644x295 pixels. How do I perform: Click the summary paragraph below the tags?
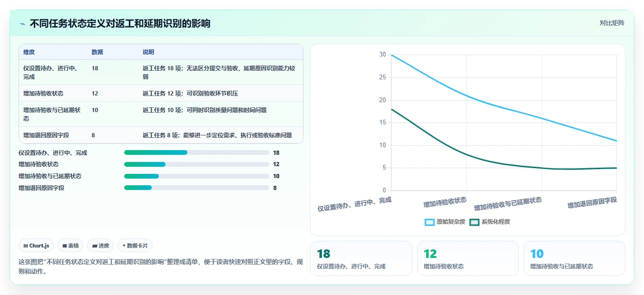[x=161, y=267]
